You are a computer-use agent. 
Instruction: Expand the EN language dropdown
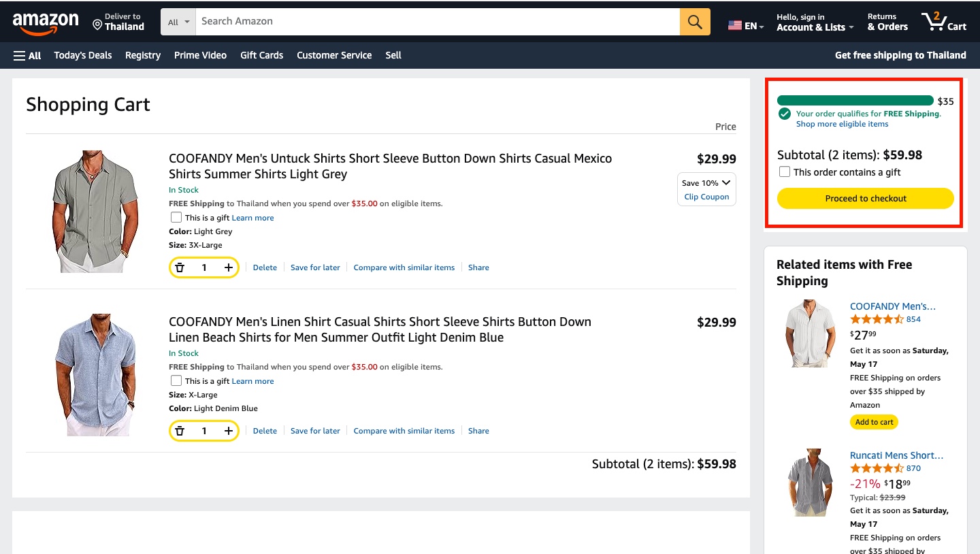pyautogui.click(x=754, y=26)
